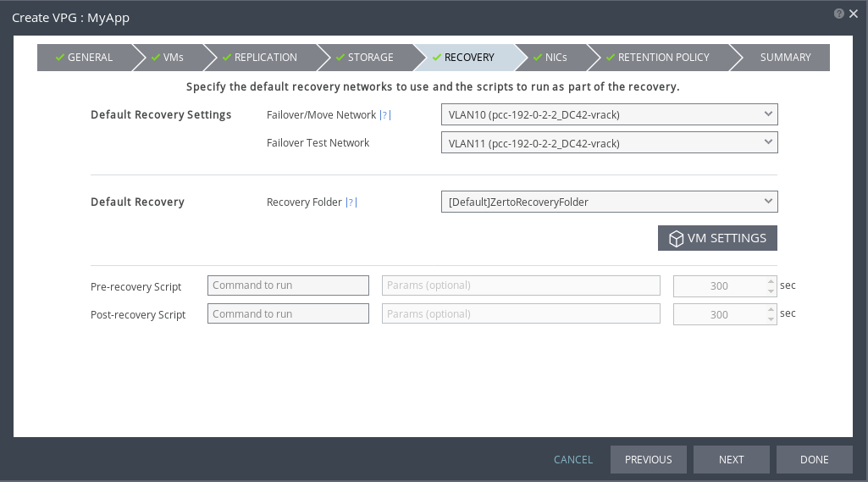The width and height of the screenshot is (868, 482).
Task: Select the STORAGE step tab
Action: (x=365, y=58)
